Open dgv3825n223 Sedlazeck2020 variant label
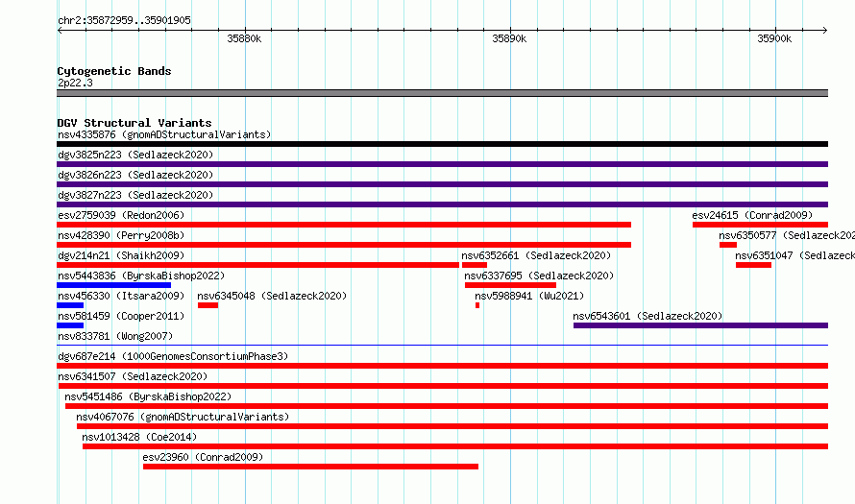Image resolution: width=855 pixels, height=504 pixels. (135, 155)
